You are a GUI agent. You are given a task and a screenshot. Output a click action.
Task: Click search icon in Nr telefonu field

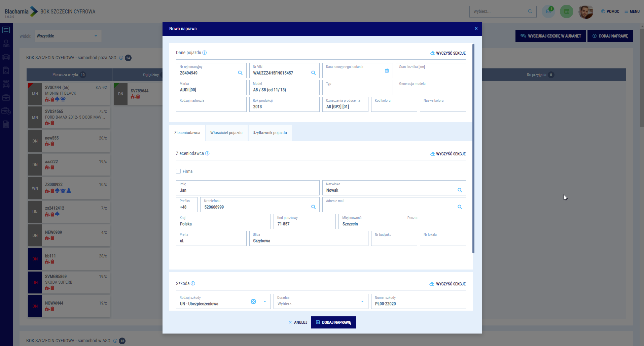point(313,207)
